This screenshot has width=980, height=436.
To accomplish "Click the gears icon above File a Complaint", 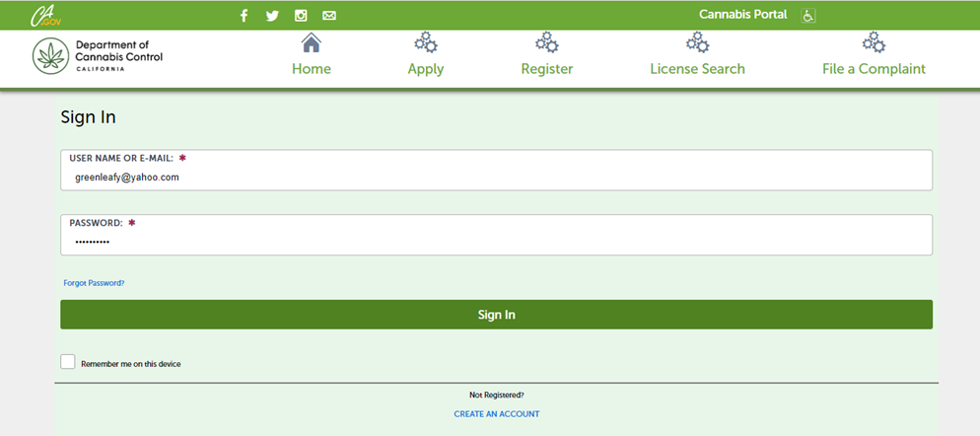I will (x=874, y=42).
